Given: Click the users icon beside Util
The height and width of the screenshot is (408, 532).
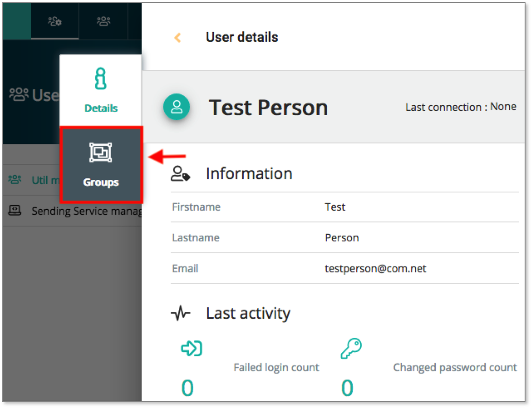Looking at the screenshot, I should coord(15,179).
